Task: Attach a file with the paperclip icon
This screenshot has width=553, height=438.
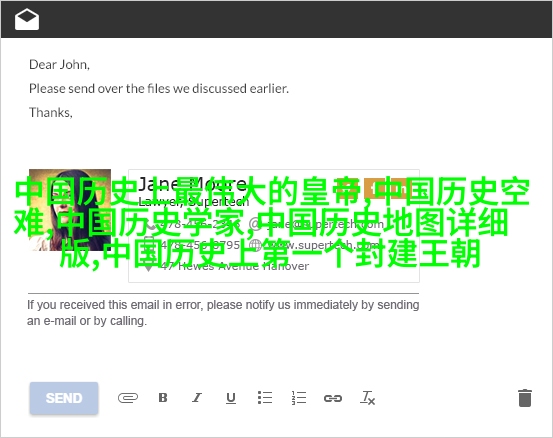Action: click(x=128, y=398)
